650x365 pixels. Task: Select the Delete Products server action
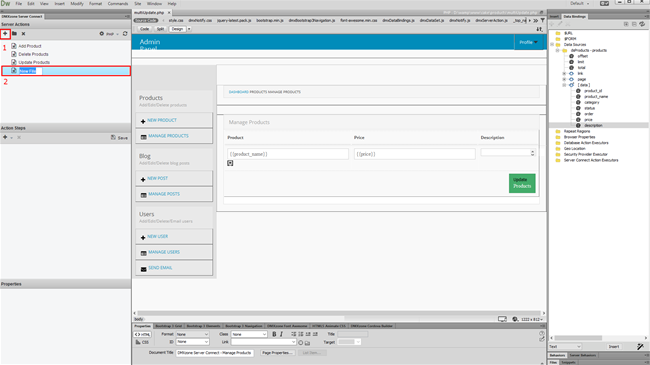[33, 54]
